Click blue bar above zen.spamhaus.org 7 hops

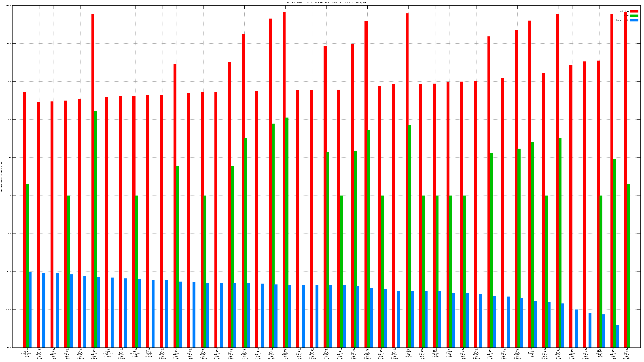pyautogui.click(x=30, y=309)
